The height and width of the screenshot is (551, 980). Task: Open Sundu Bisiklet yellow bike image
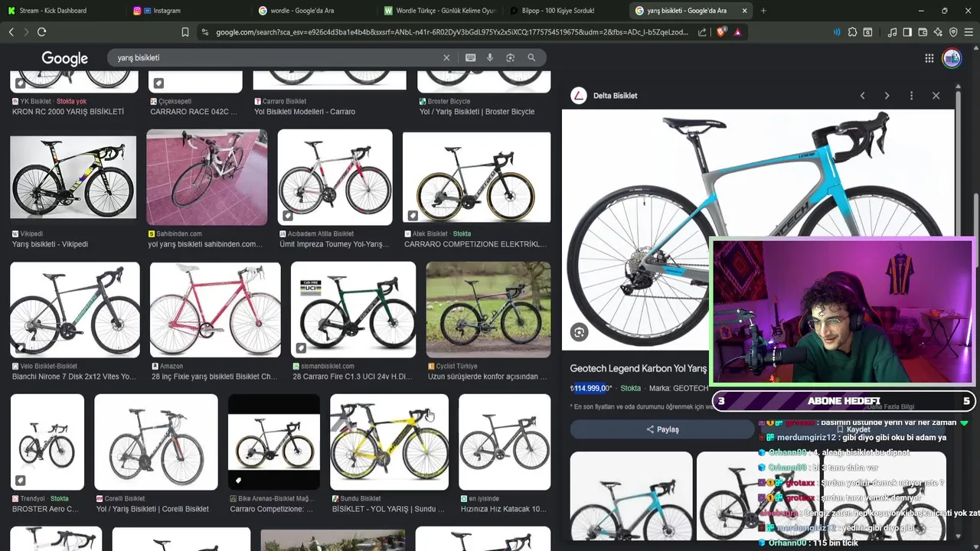coord(389,442)
